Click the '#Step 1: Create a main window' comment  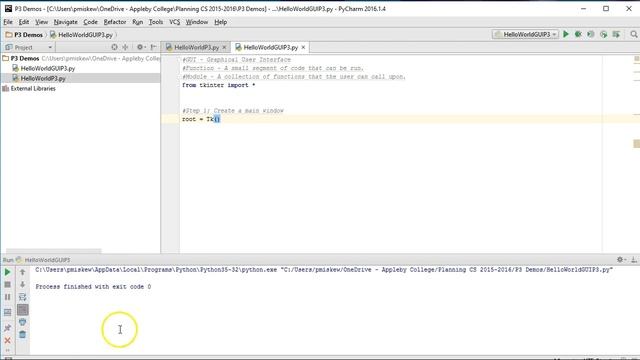(233, 111)
